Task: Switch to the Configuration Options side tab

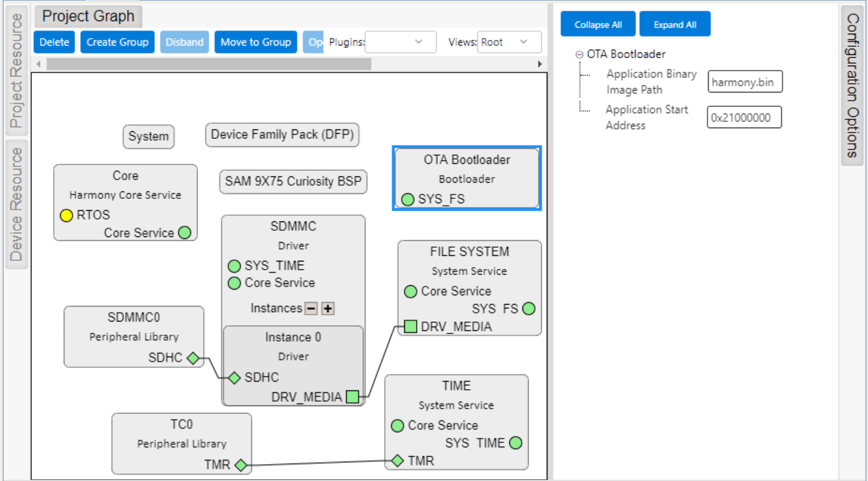Action: 852,86
